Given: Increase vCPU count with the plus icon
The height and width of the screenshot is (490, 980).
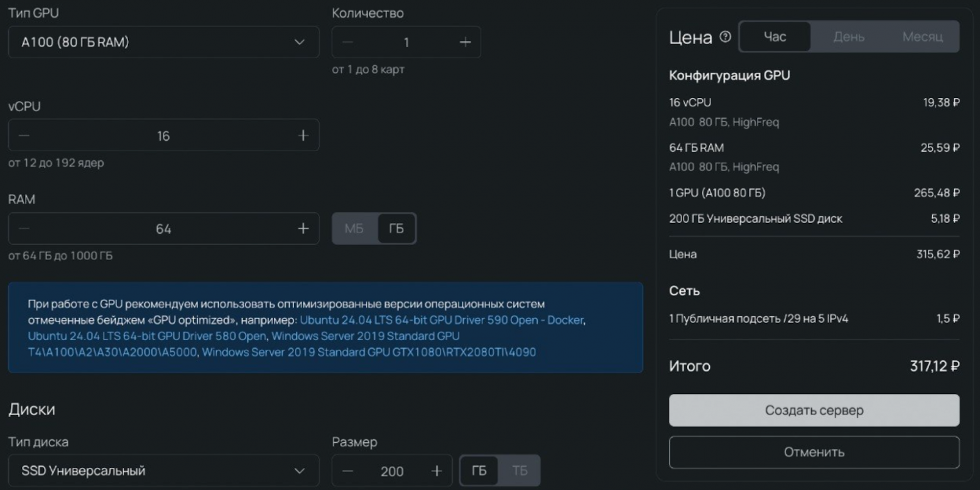Looking at the screenshot, I should (302, 134).
